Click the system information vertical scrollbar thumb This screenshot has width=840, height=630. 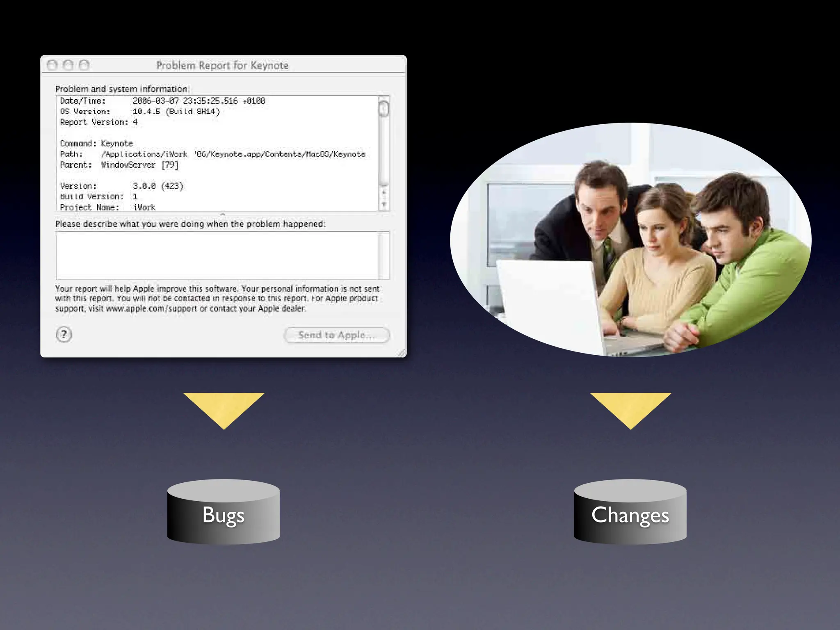(384, 109)
